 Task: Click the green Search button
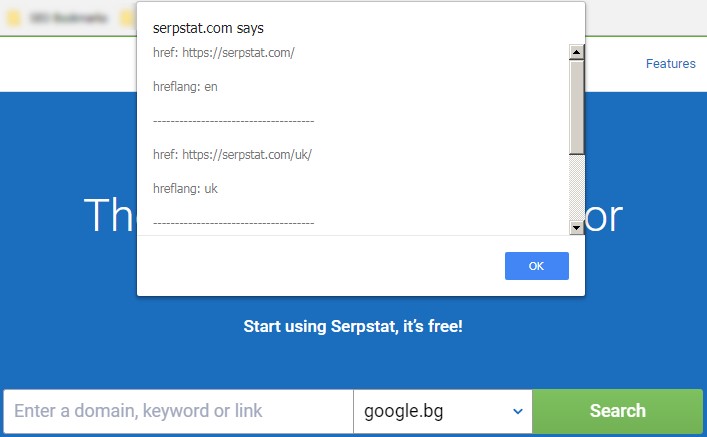pos(617,411)
